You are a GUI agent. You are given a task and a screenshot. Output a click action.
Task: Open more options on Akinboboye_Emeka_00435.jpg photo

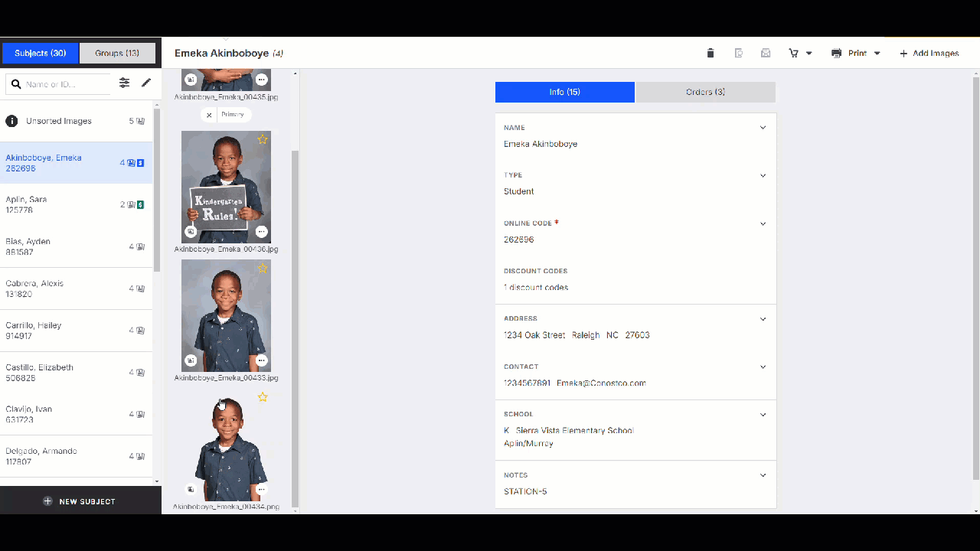pyautogui.click(x=261, y=80)
